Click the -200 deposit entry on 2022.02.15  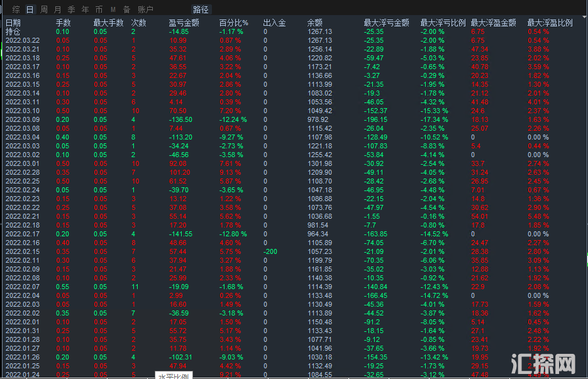[x=270, y=251]
